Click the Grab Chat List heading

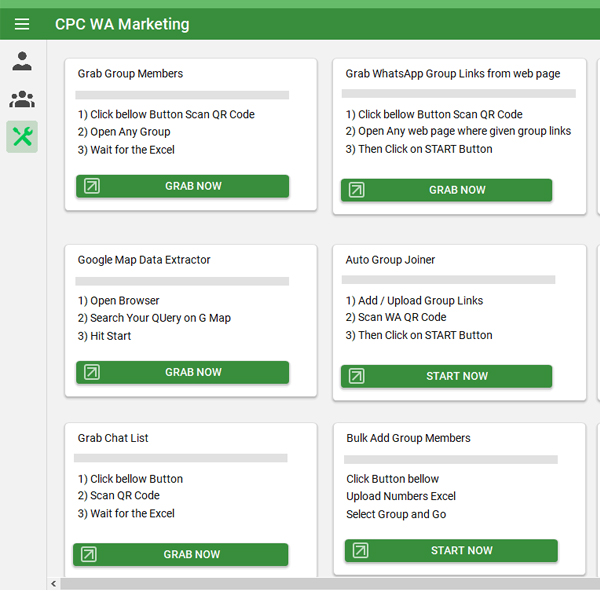click(x=113, y=438)
